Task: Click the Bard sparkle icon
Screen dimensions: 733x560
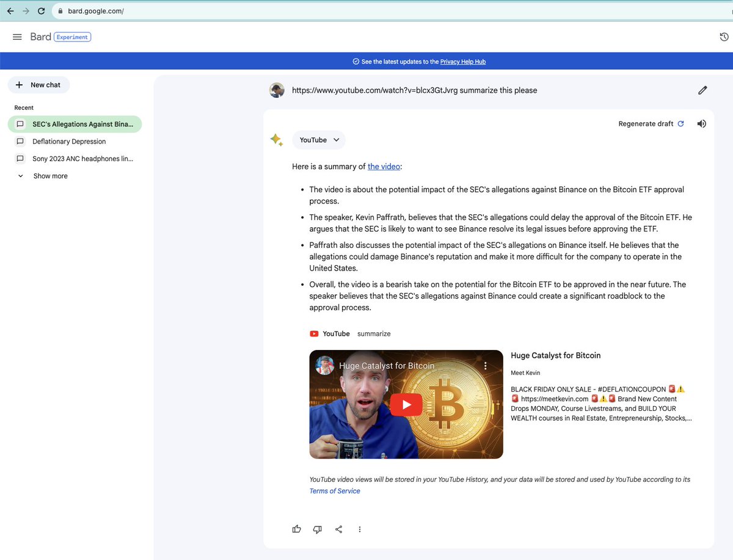Action: (x=277, y=140)
